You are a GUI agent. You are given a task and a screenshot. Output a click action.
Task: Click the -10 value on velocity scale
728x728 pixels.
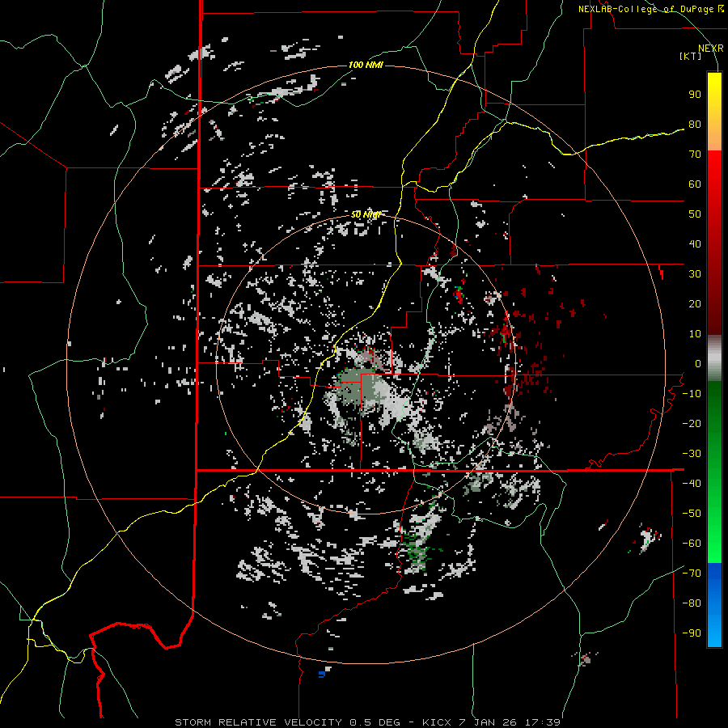click(x=692, y=394)
